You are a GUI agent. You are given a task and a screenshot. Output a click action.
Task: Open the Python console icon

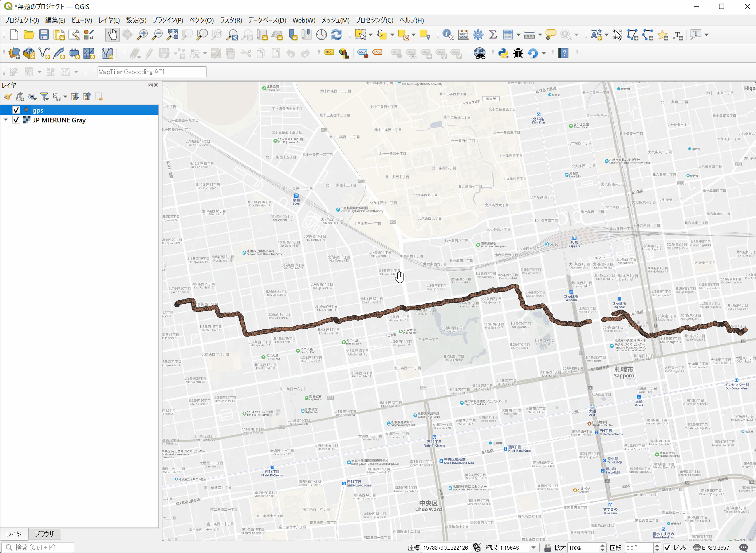503,54
